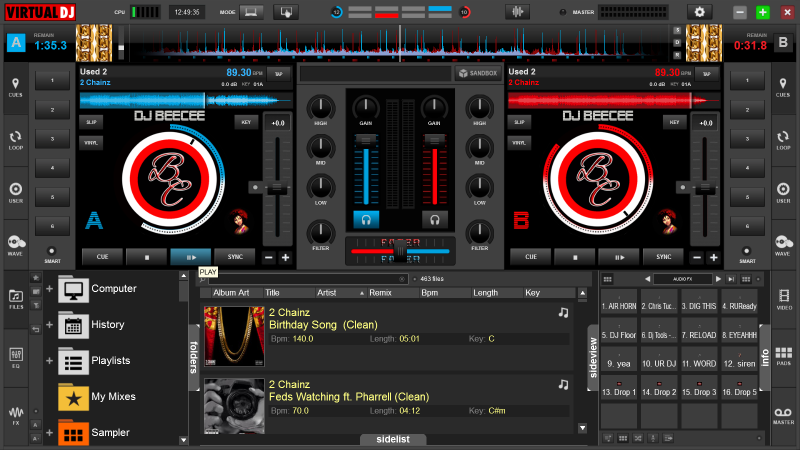The image size is (800, 450).
Task: Click the waveform display icon in top bar
Action: tap(517, 12)
